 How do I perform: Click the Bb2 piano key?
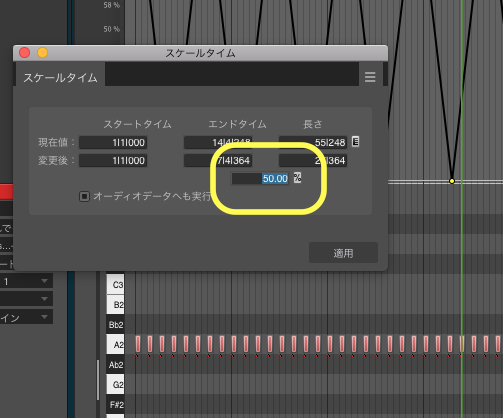pos(115,324)
